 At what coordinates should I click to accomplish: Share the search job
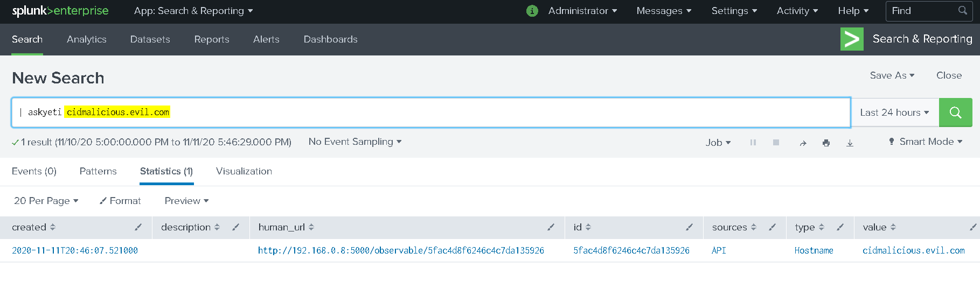(803, 143)
